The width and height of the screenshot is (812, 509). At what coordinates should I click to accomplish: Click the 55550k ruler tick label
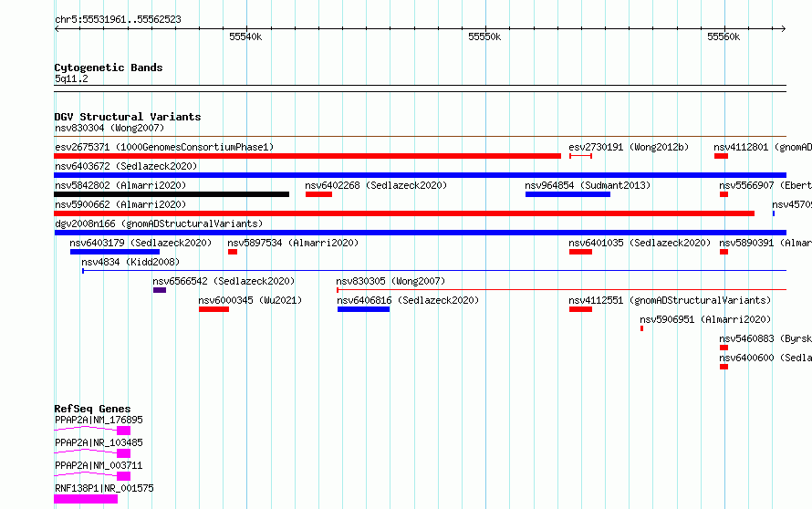[484, 36]
